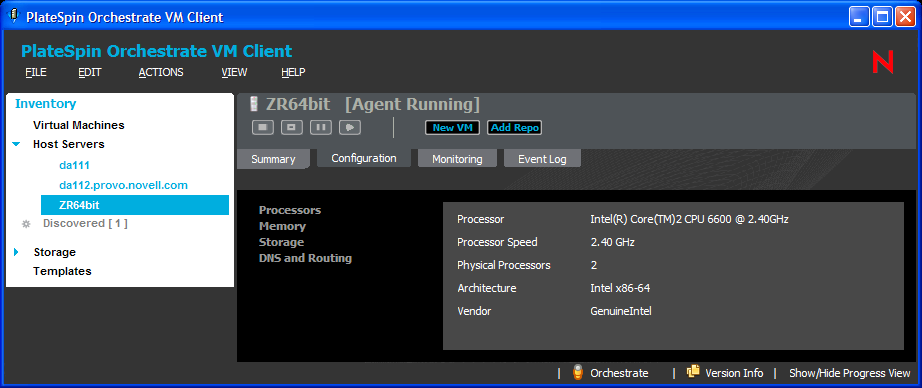
Task: Show the DNS and Routing section
Action: click(305, 258)
